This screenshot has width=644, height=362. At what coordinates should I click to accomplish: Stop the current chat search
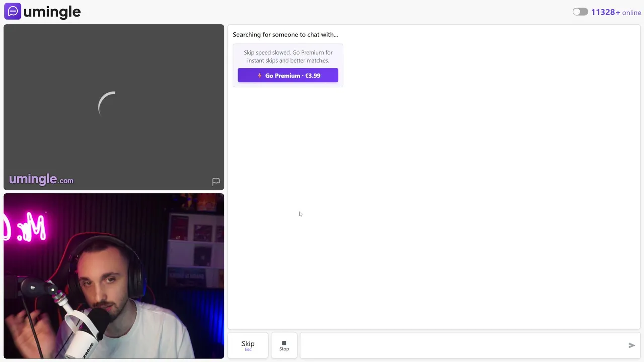pos(284,345)
